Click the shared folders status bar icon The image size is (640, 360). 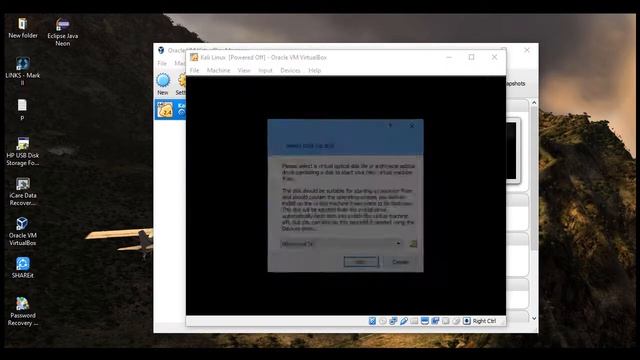414,321
